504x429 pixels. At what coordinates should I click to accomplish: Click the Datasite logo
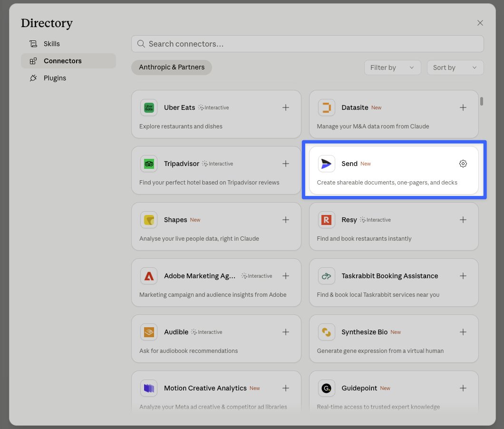[326, 107]
